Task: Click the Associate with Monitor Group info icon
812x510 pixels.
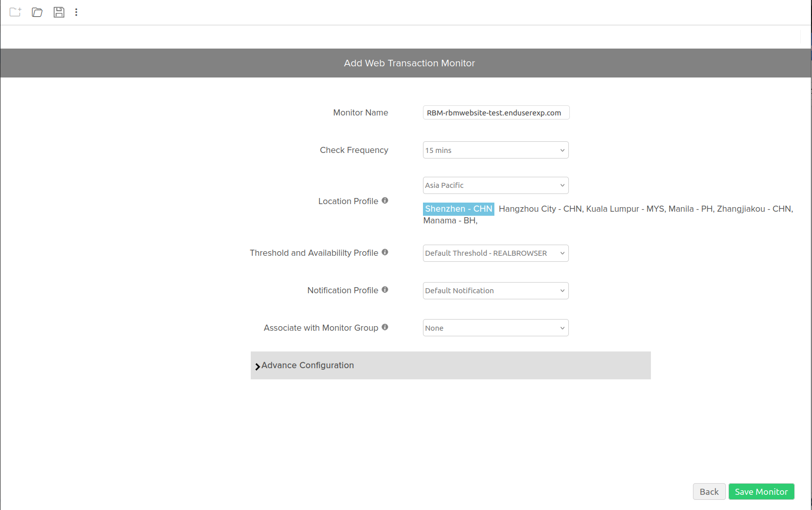Action: point(385,327)
